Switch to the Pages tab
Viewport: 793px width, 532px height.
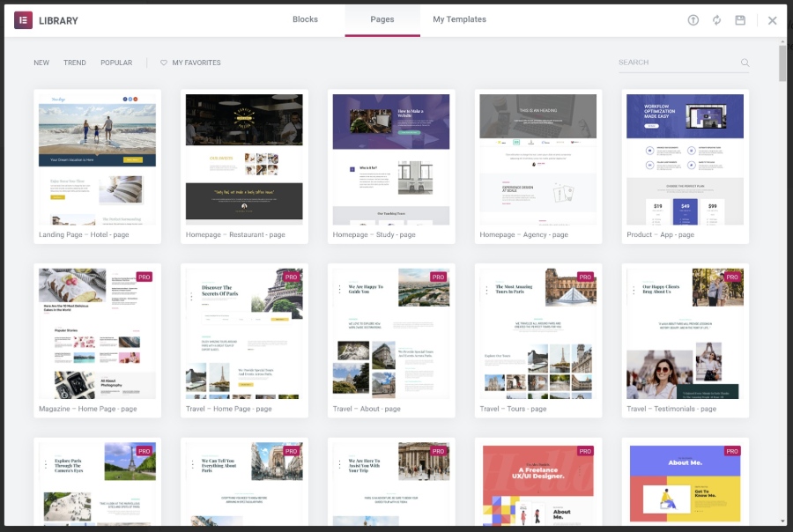pyautogui.click(x=382, y=19)
